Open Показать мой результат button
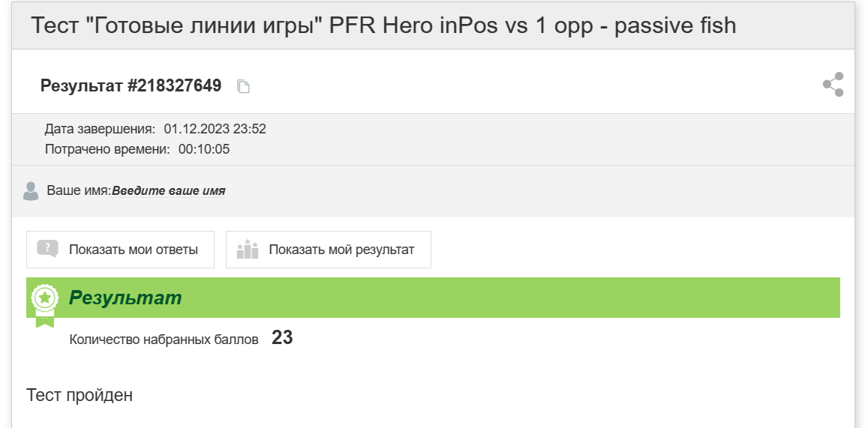This screenshot has height=428, width=868. 329,250
